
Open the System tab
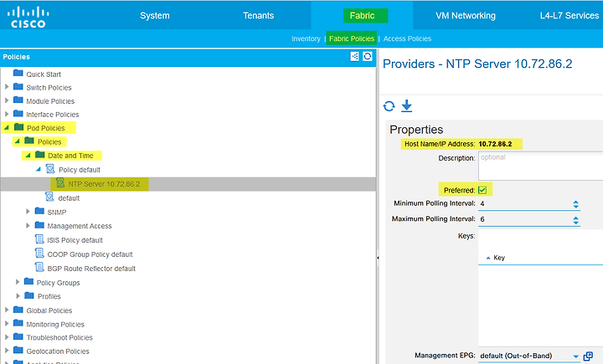155,15
